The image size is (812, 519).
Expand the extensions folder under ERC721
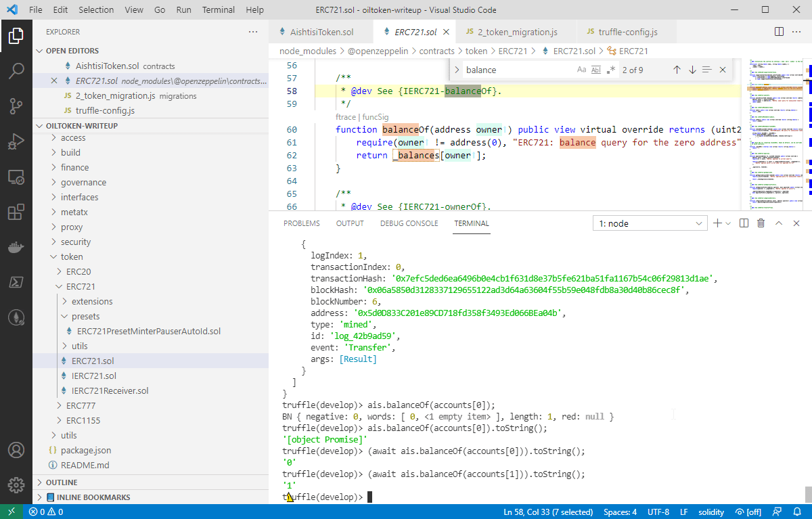(150, 301)
